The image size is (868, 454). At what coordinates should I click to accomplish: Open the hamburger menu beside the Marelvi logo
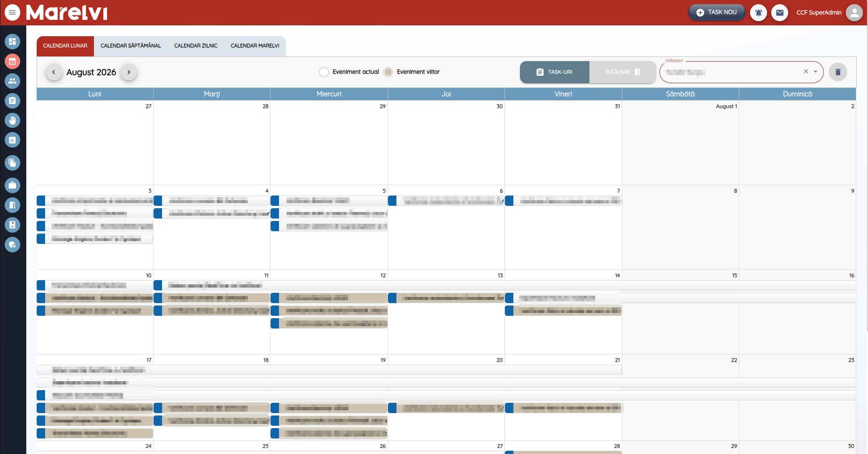(13, 13)
